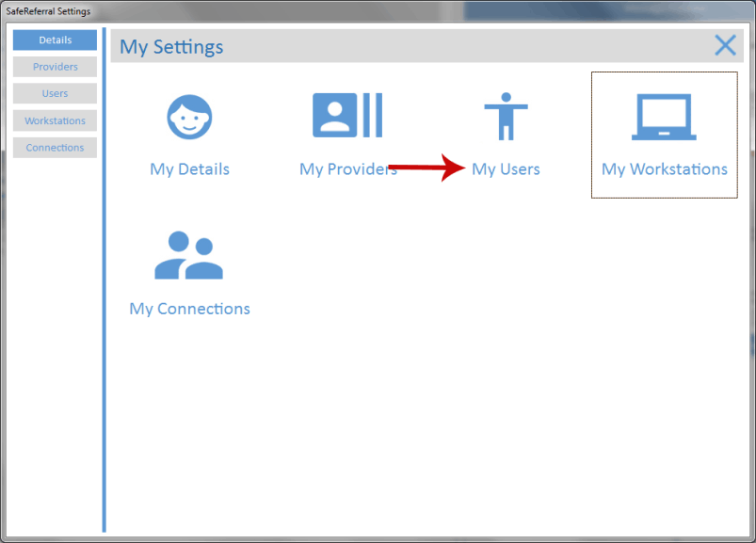
Task: Choose the My Workstations text label
Action: pyautogui.click(x=664, y=169)
